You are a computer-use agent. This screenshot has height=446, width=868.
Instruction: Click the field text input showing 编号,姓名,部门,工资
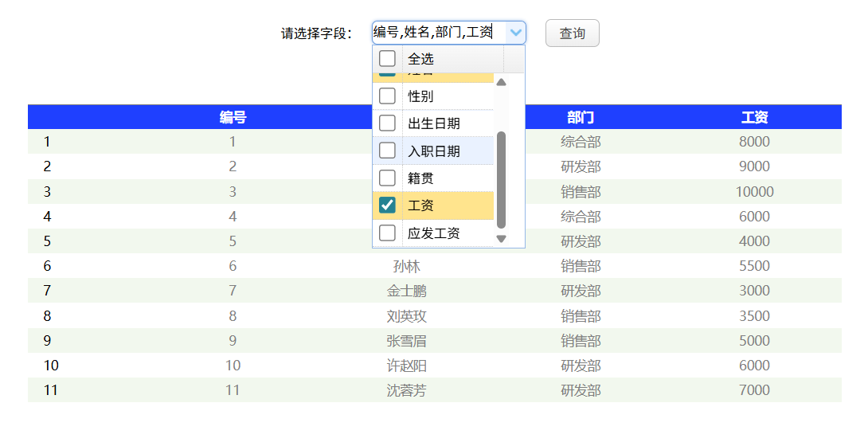pos(439,33)
